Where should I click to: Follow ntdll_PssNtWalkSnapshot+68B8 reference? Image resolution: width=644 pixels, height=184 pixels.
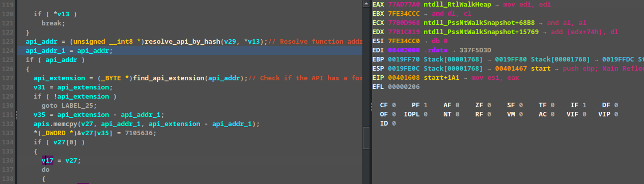coord(480,22)
